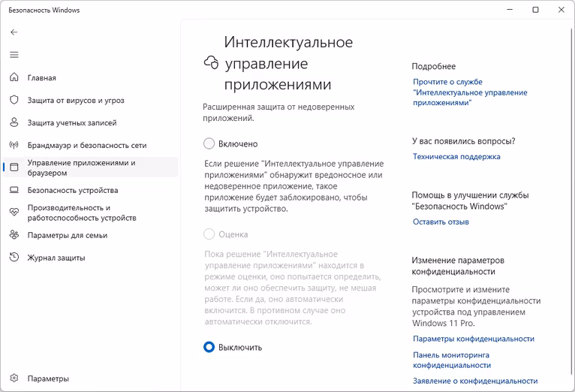Open the Панель мониторинга конфиденциальности link
Viewport: 575px width, 392px height.
(x=452, y=360)
